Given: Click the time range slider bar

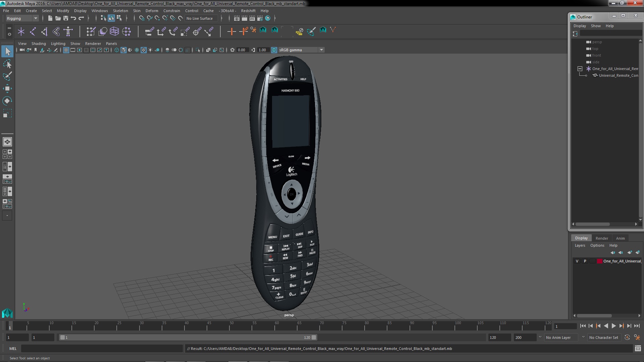Looking at the screenshot, I should [188, 338].
